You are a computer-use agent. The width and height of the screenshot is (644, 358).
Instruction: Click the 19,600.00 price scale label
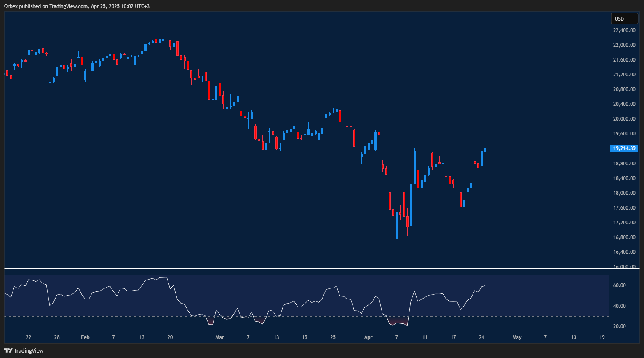[x=624, y=134]
